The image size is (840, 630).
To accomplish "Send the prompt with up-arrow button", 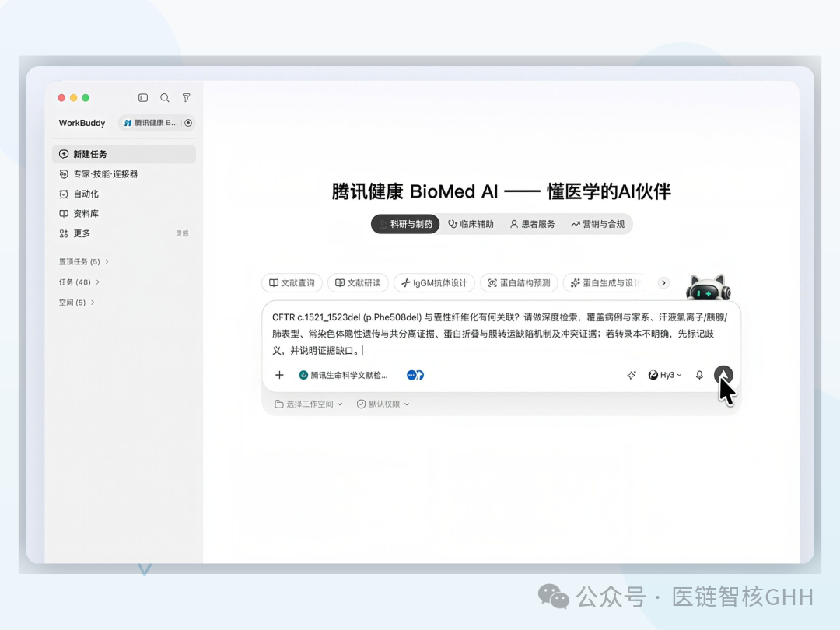I will (723, 375).
